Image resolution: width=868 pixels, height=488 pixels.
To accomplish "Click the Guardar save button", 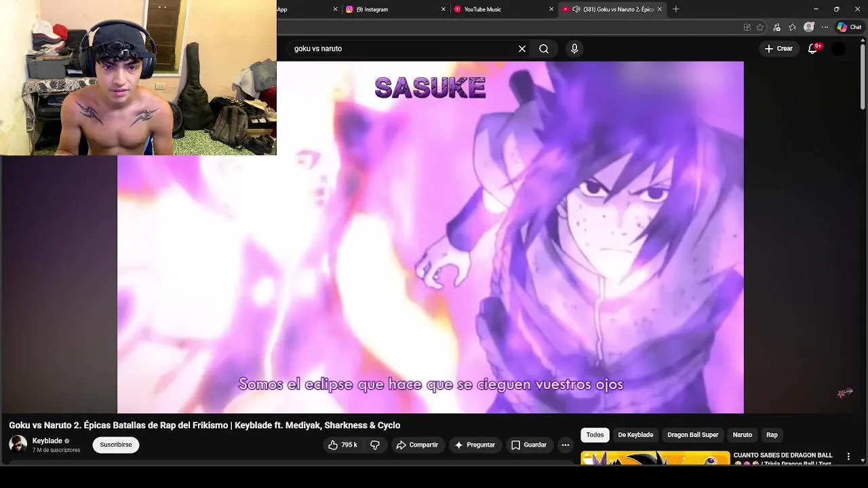I will pyautogui.click(x=529, y=445).
